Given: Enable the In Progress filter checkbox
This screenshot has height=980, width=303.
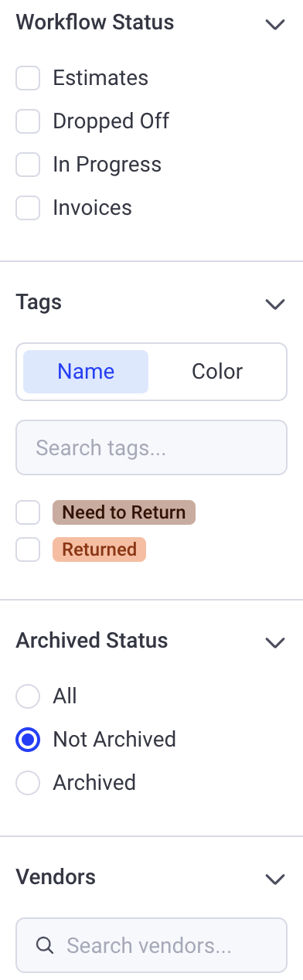Looking at the screenshot, I should [28, 165].
